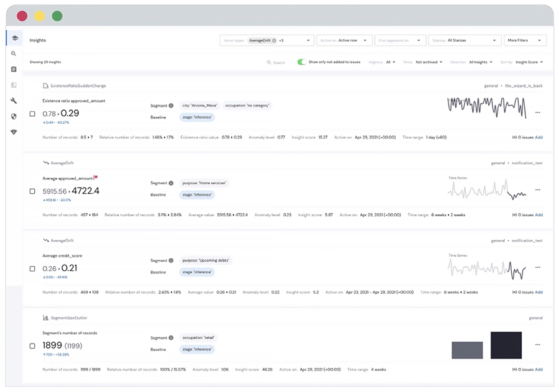The image size is (559, 392).
Task: Select the Average approved_amount insight checkbox
Action: (x=32, y=191)
